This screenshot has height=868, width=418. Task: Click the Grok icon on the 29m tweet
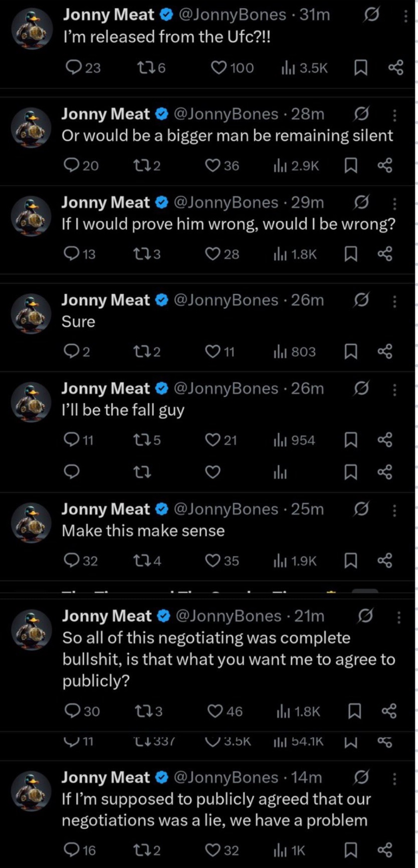coord(361,202)
